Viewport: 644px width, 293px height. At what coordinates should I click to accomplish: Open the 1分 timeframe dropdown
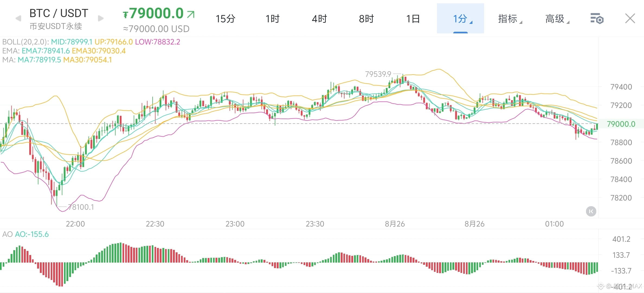click(460, 18)
